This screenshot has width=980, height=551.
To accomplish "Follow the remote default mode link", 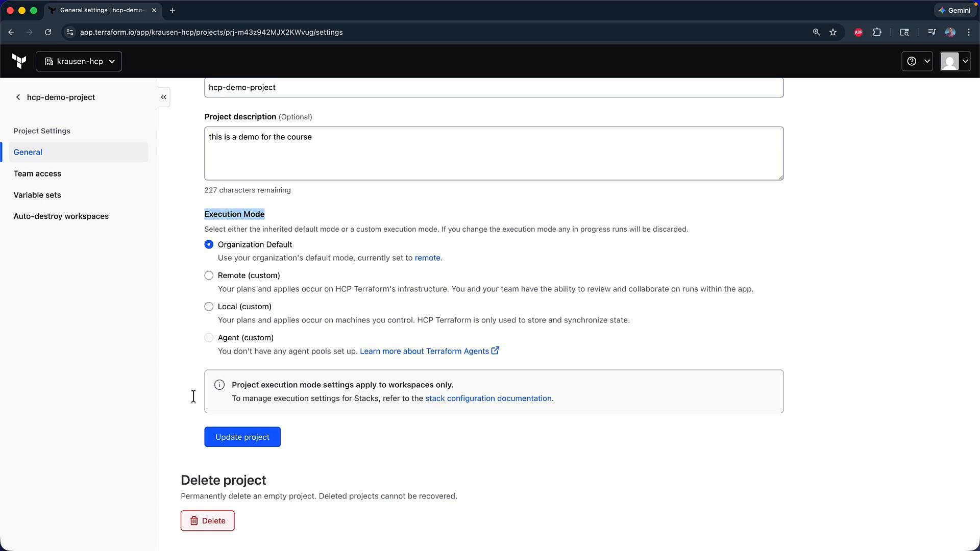I will [x=427, y=258].
